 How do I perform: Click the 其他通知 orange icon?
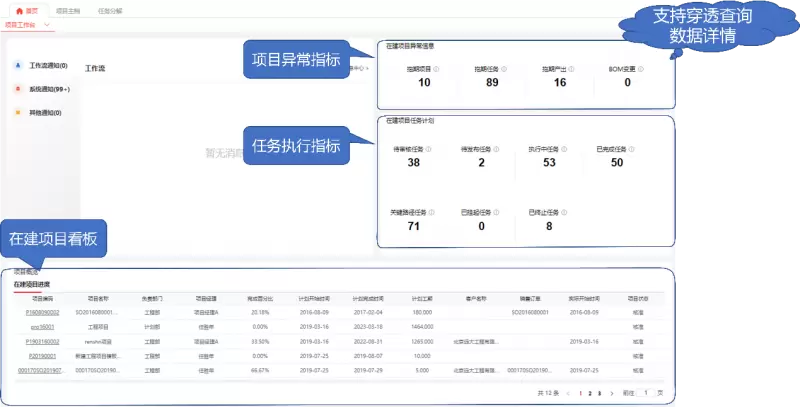pyautogui.click(x=17, y=112)
